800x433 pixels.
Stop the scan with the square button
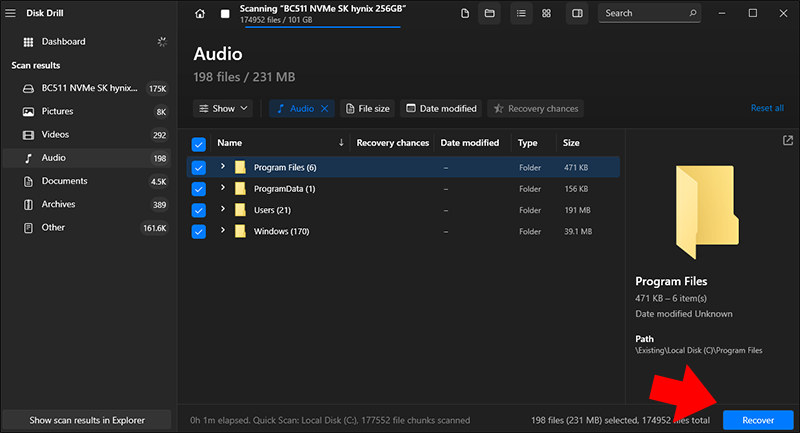pos(224,14)
